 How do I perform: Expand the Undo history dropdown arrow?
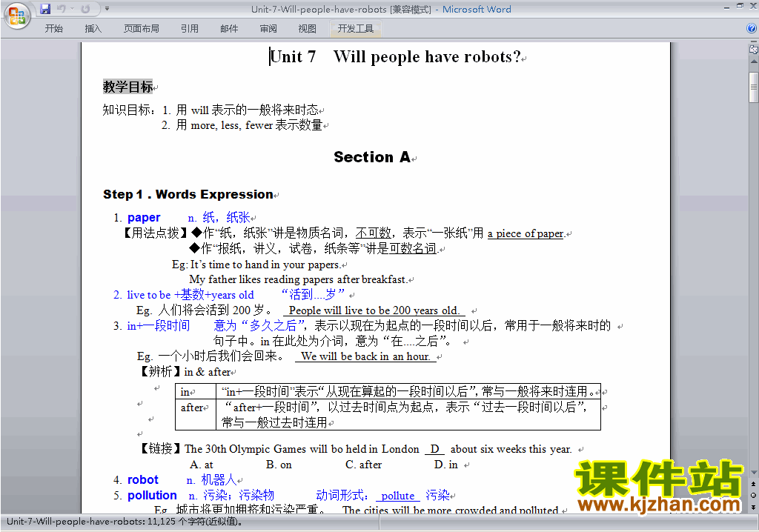pos(72,9)
